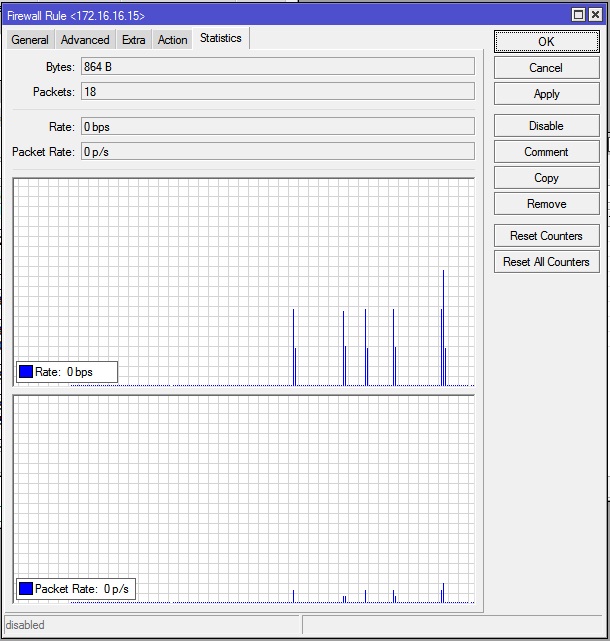Click the blue Rate legend swatch

coord(26,372)
